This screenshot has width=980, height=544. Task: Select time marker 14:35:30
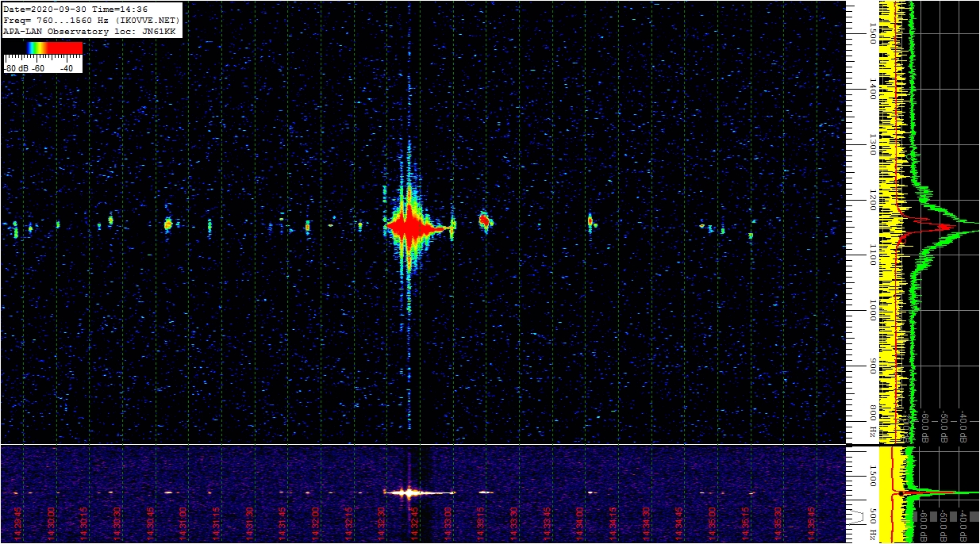click(778, 525)
